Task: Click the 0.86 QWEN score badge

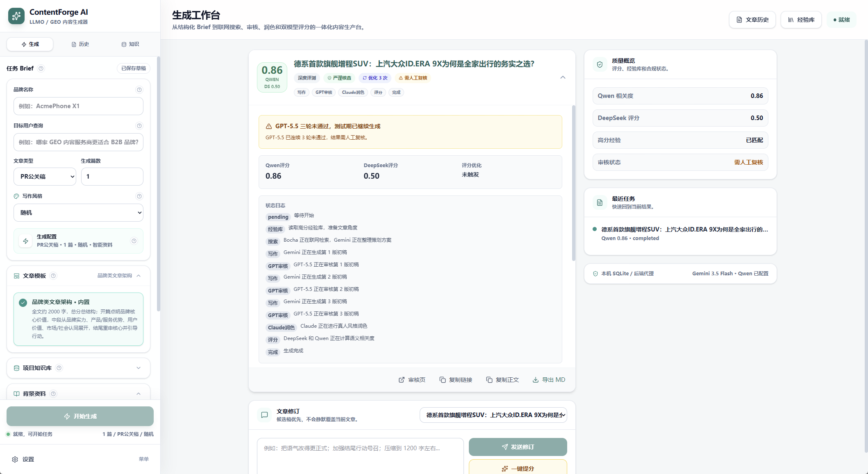Action: click(x=272, y=77)
